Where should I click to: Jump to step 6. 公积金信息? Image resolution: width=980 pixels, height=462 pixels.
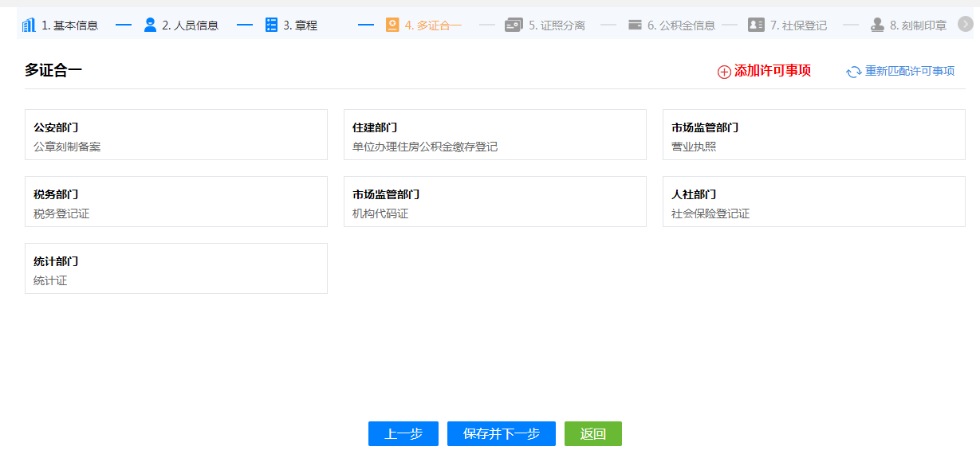coord(681,25)
